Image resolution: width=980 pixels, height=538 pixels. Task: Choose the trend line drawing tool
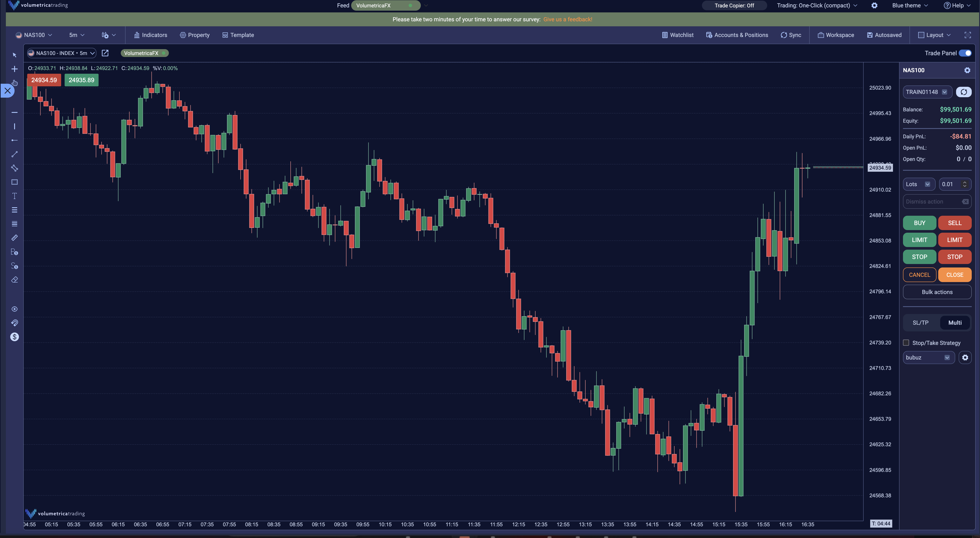click(14, 154)
